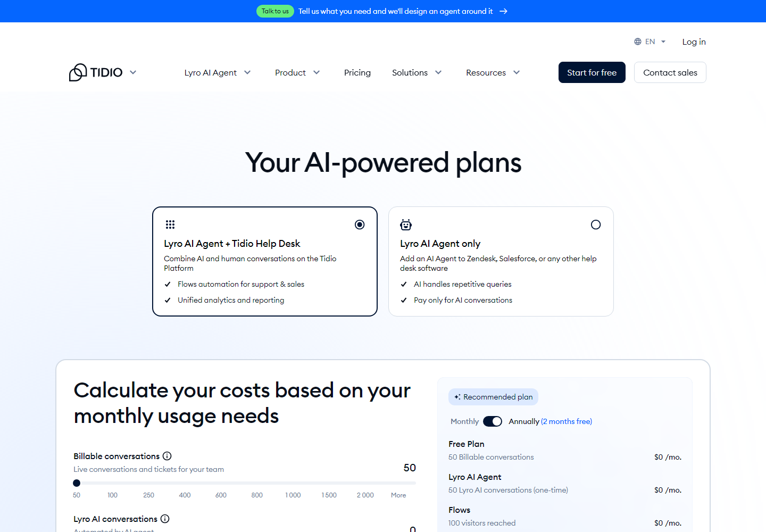The height and width of the screenshot is (532, 766).
Task: Click the Lyro AI Agent only card title
Action: pos(440,244)
